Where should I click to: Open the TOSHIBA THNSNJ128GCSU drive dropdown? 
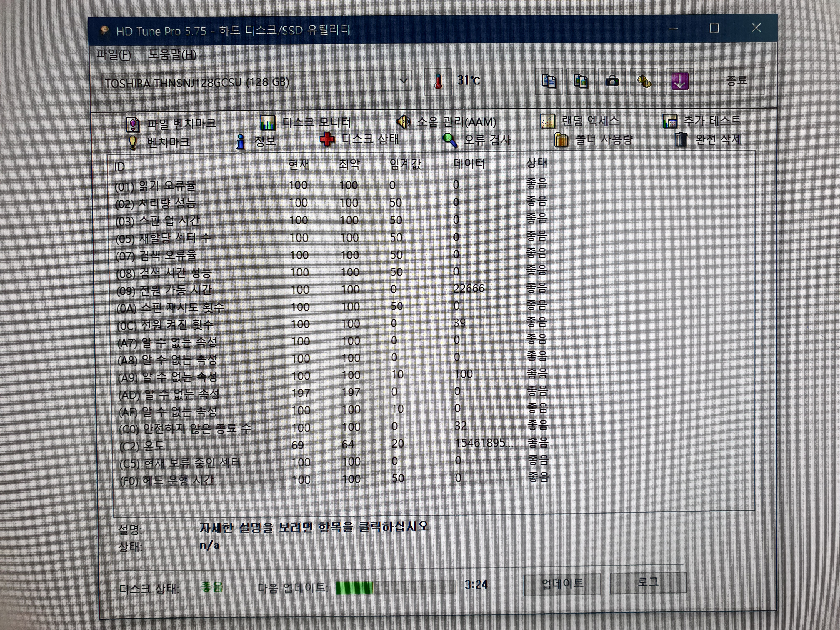(x=256, y=82)
